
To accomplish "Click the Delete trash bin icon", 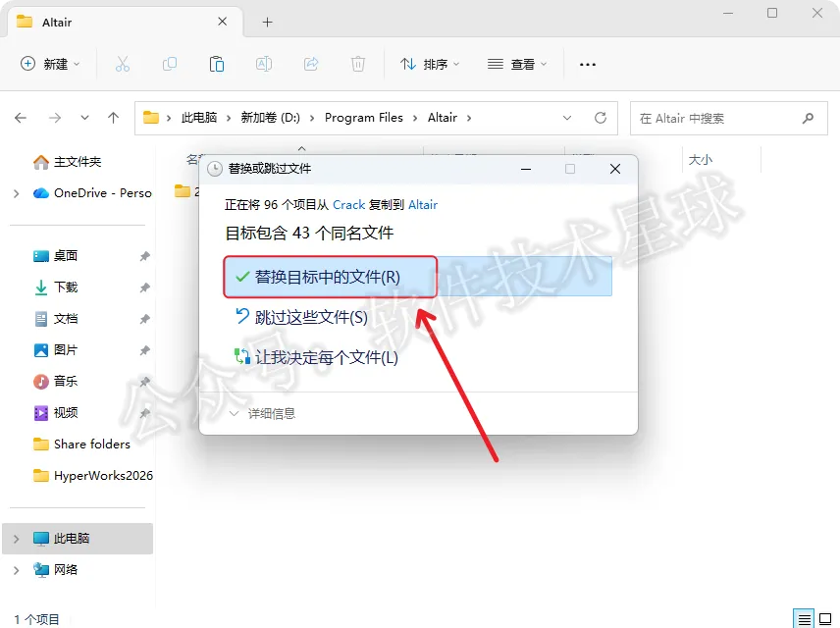I will pyautogui.click(x=358, y=65).
